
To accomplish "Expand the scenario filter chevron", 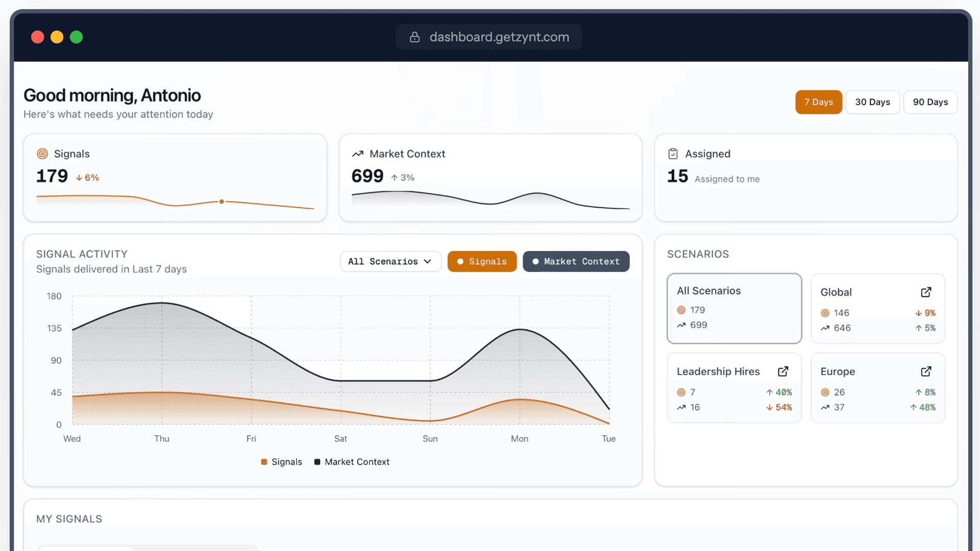I will (428, 261).
